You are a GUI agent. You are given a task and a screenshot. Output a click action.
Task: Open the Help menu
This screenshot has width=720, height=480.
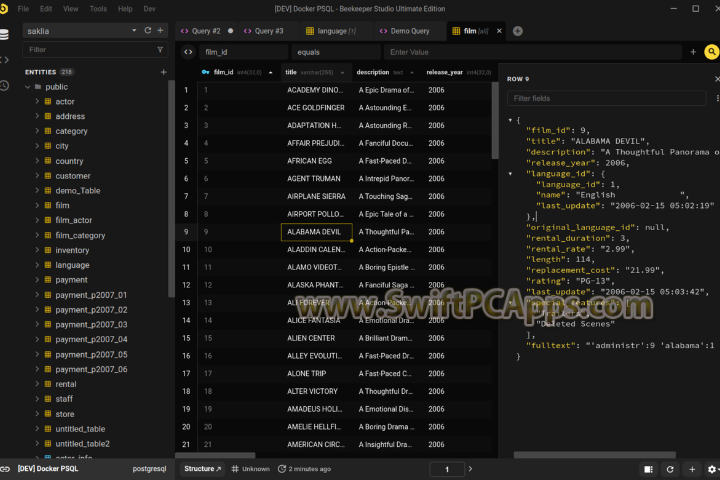pyautogui.click(x=125, y=9)
